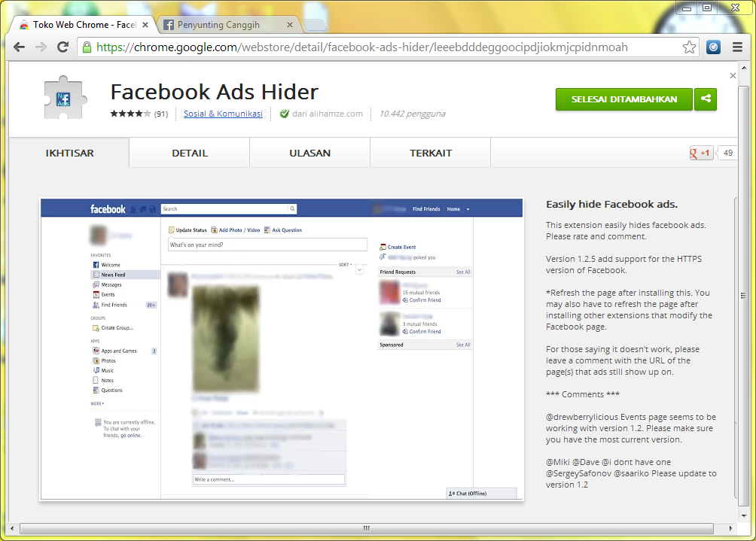Viewport: 756px width, 541px height.
Task: Click the vertical scrollbar up arrow
Action: (744, 68)
